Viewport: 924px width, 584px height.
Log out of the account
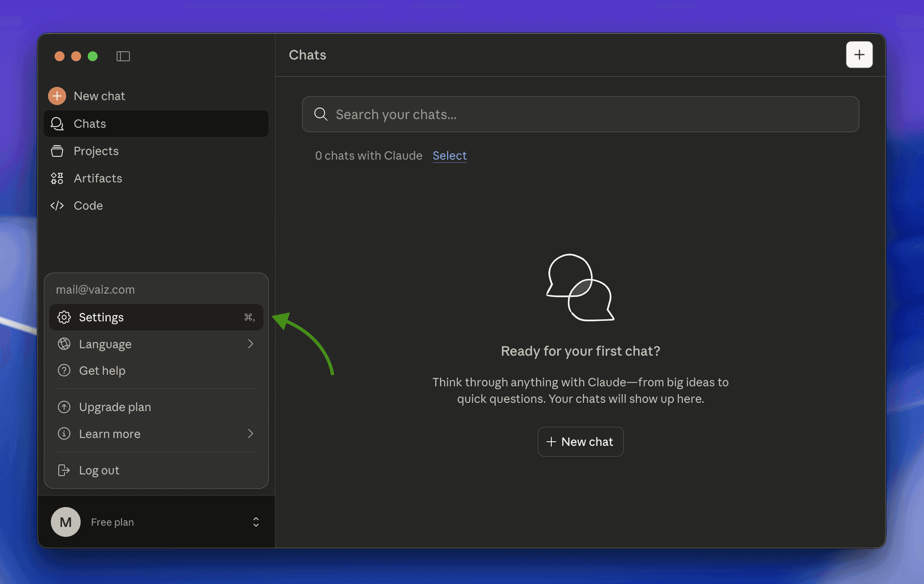tap(99, 470)
